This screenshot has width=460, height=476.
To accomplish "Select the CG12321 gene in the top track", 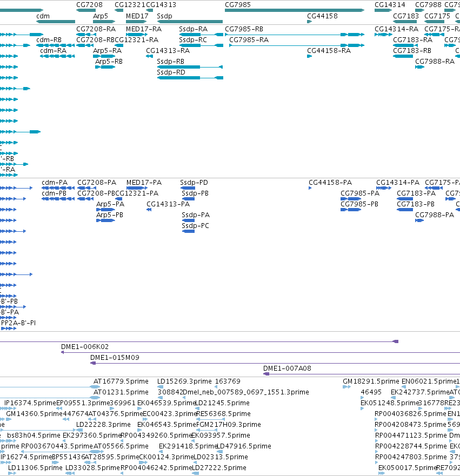I will tap(119, 10).
